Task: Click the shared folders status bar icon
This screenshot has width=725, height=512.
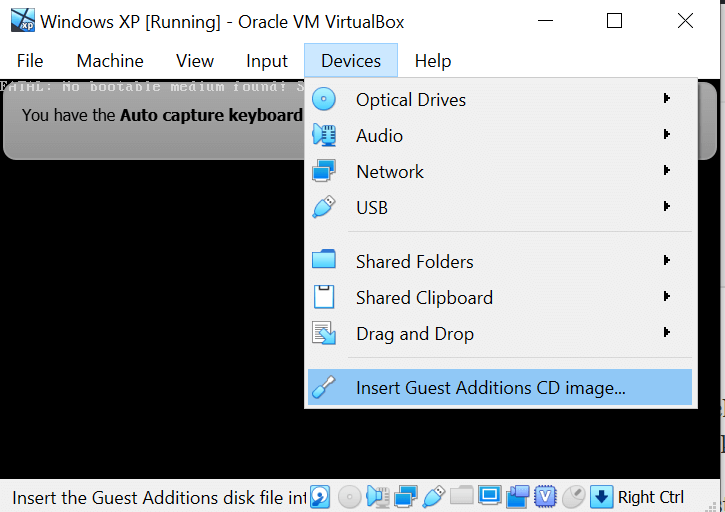Action: [461, 496]
